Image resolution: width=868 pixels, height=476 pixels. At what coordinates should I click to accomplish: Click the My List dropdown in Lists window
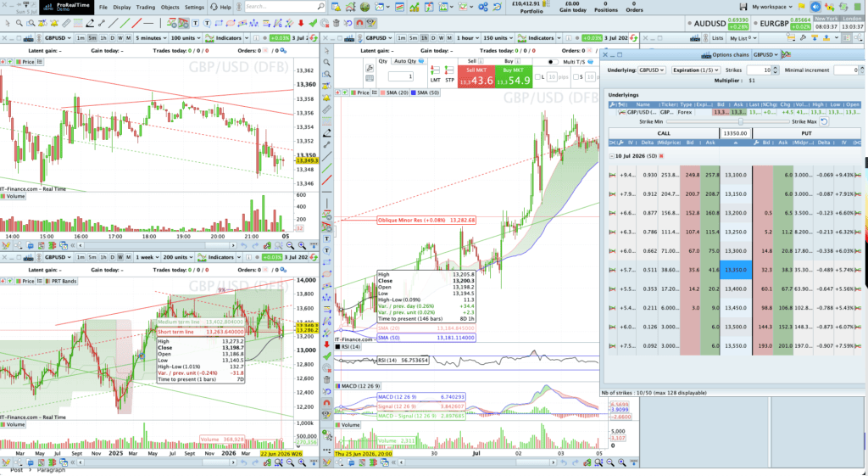(x=743, y=38)
